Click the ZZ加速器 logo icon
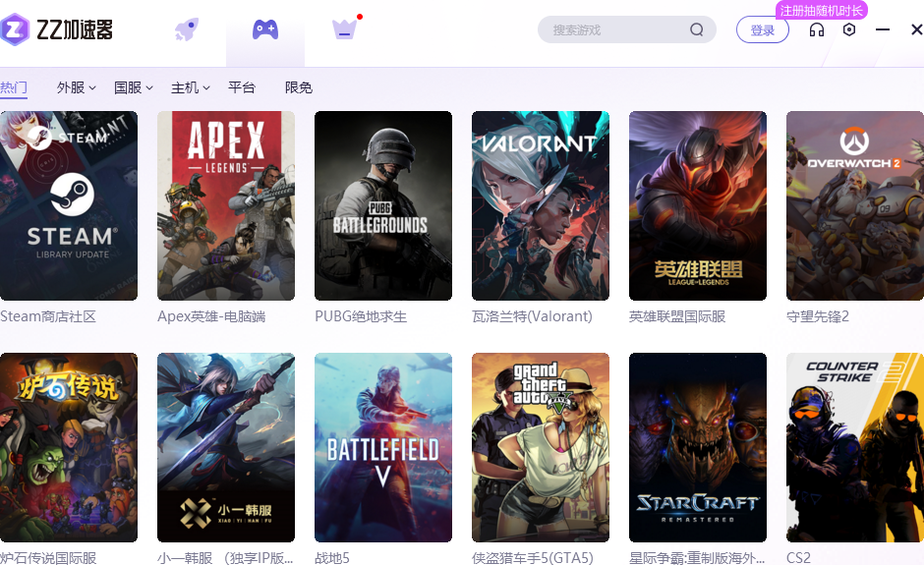Image resolution: width=924 pixels, height=565 pixels. tap(16, 29)
